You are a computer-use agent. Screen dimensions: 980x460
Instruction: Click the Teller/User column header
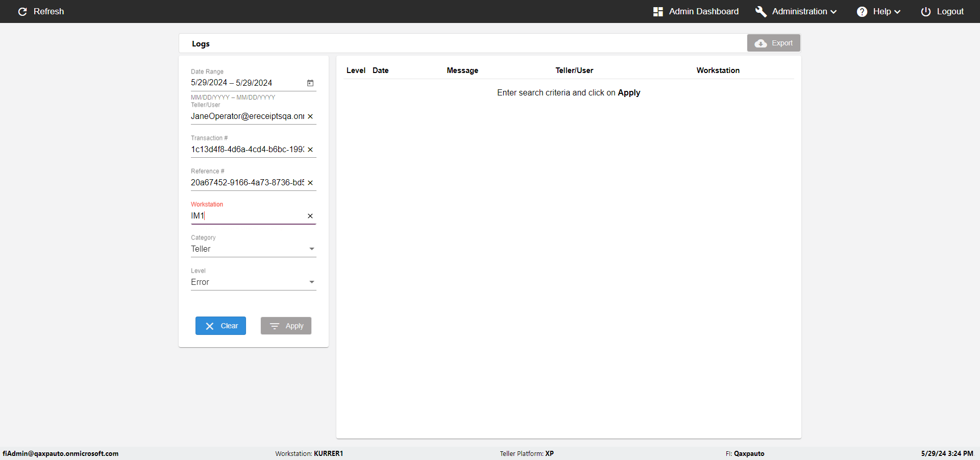574,70
